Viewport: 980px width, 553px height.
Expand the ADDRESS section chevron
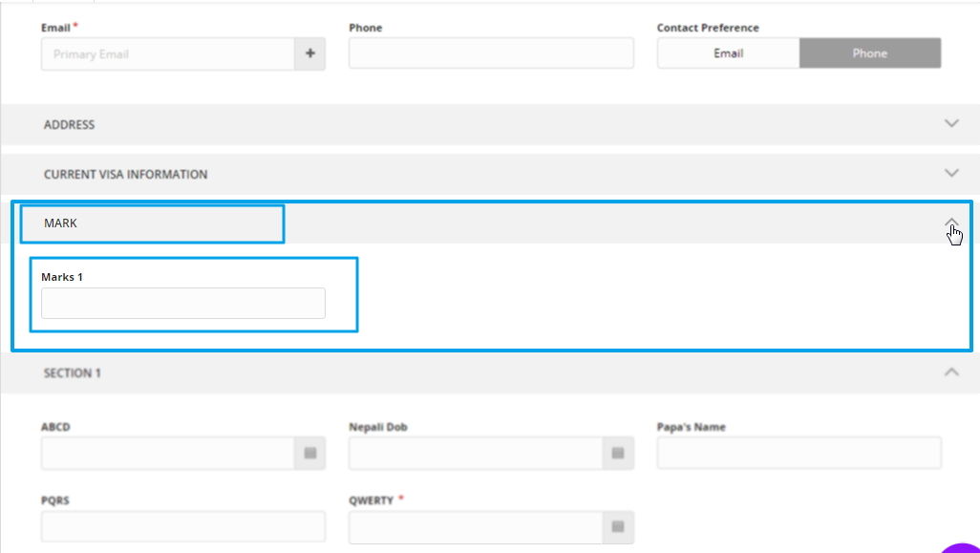coord(950,124)
